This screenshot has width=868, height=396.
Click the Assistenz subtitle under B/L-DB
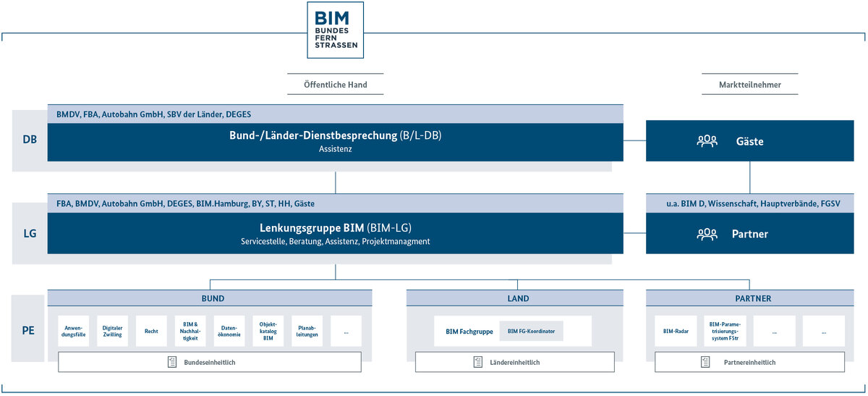point(336,149)
